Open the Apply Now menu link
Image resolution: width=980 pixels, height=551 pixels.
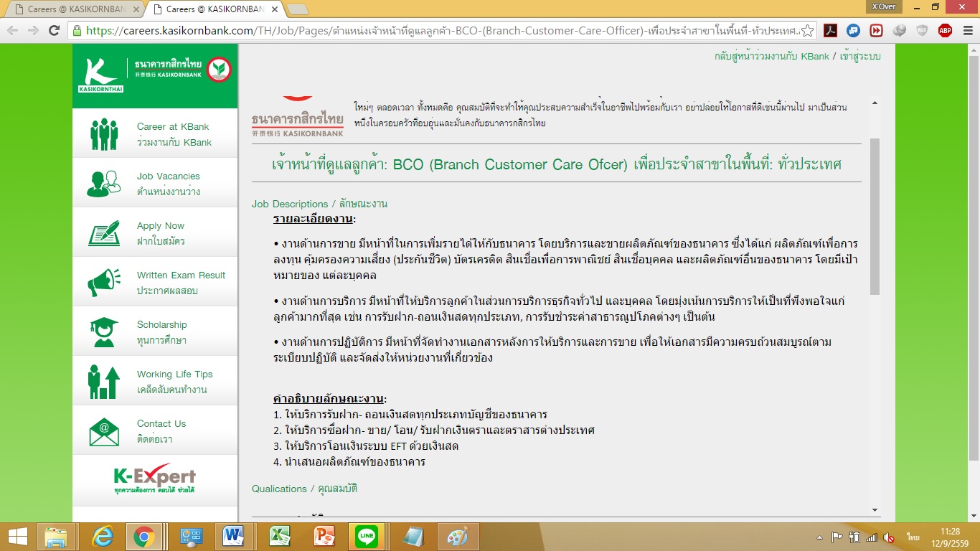161,233
